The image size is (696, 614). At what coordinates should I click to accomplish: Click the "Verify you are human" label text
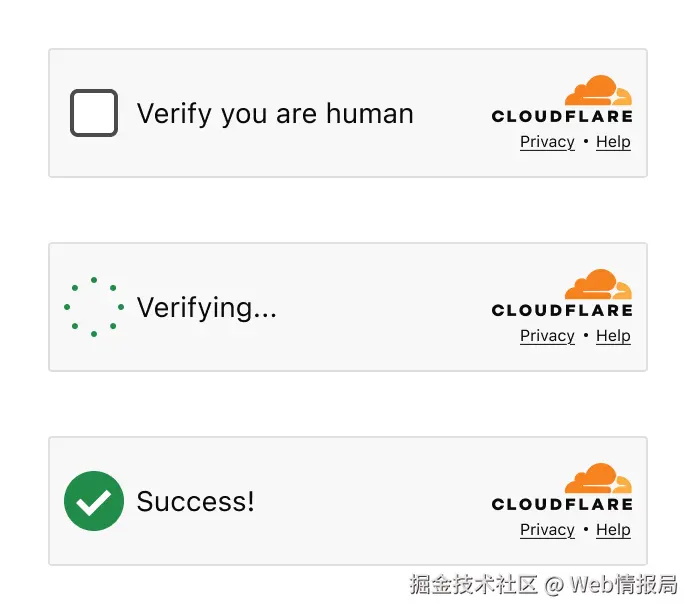[x=275, y=114]
